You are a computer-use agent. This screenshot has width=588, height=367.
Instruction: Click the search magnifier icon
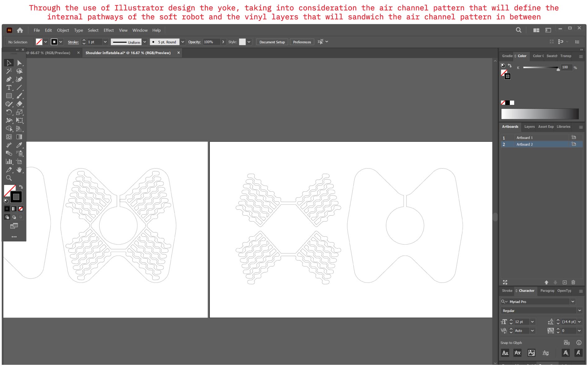(x=518, y=30)
